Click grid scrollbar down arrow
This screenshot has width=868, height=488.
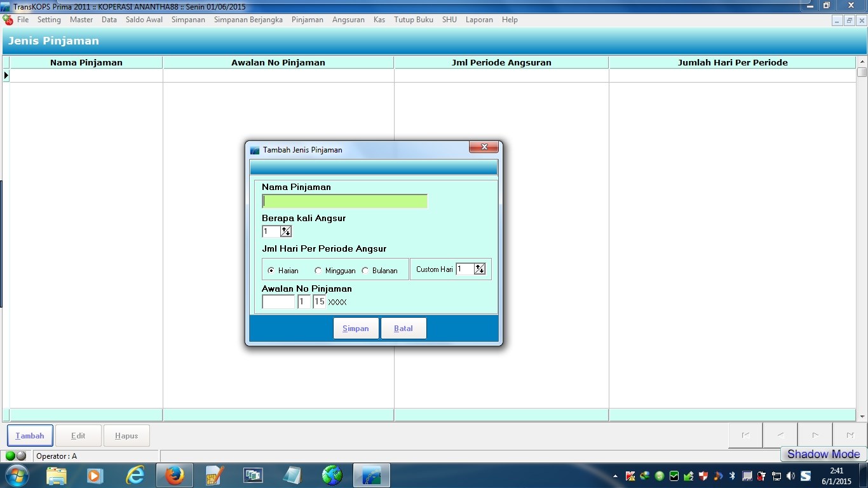tap(862, 416)
